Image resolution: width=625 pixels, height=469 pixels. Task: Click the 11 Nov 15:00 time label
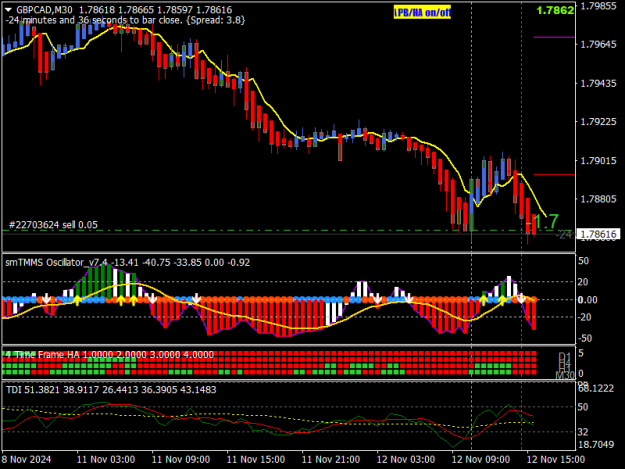point(256,459)
